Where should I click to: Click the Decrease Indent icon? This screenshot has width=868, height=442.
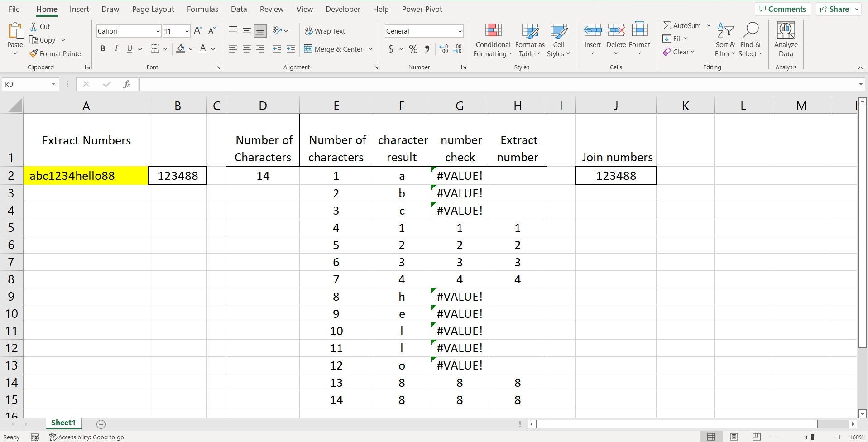point(277,49)
